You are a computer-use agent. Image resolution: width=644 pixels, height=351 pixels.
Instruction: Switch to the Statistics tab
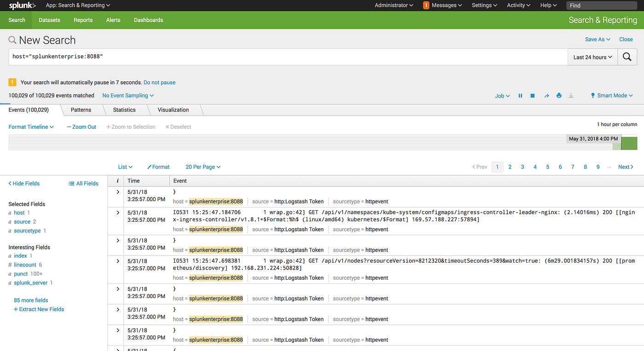pos(124,109)
